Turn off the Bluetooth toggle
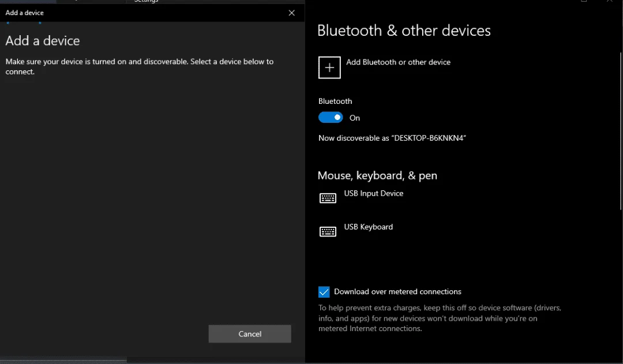Screen dimensions: 623x364 click(331, 117)
